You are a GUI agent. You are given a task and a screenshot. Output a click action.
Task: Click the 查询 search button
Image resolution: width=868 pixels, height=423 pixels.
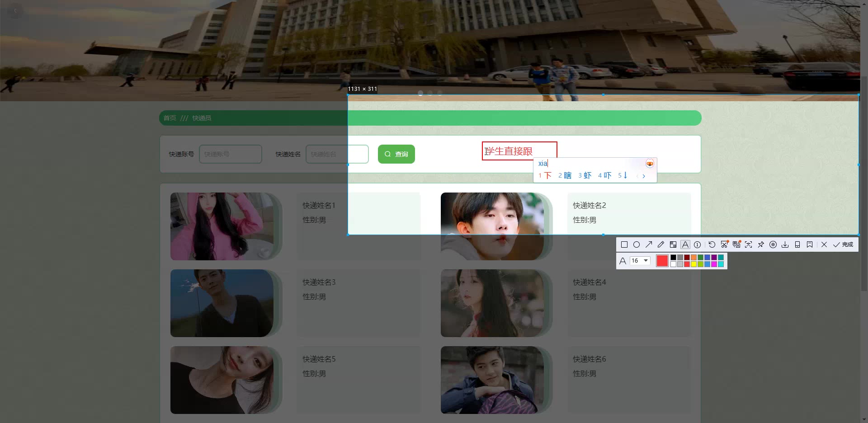click(396, 154)
